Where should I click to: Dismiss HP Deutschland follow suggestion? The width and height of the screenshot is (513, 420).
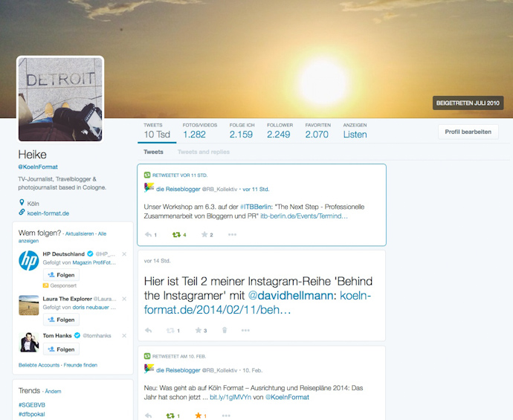tap(124, 253)
